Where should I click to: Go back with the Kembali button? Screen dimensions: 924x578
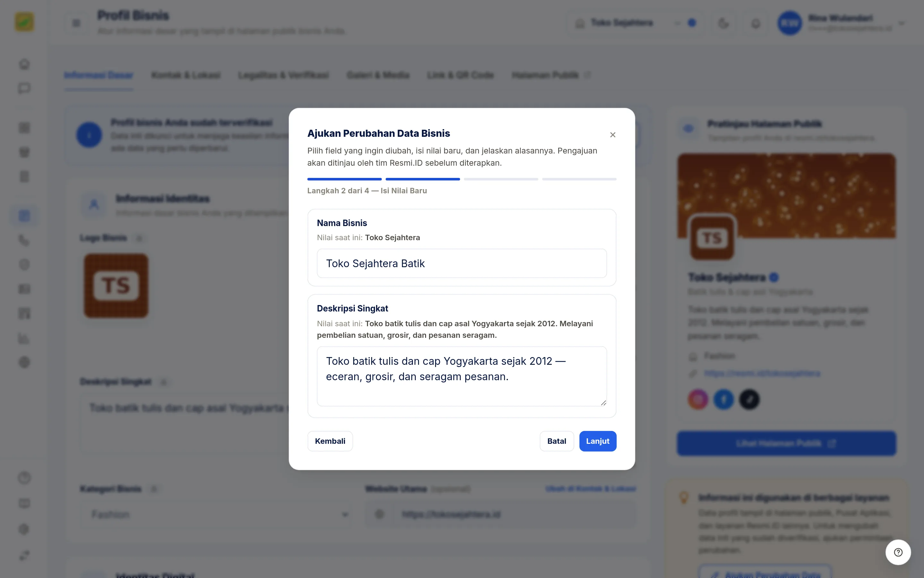[x=330, y=441]
